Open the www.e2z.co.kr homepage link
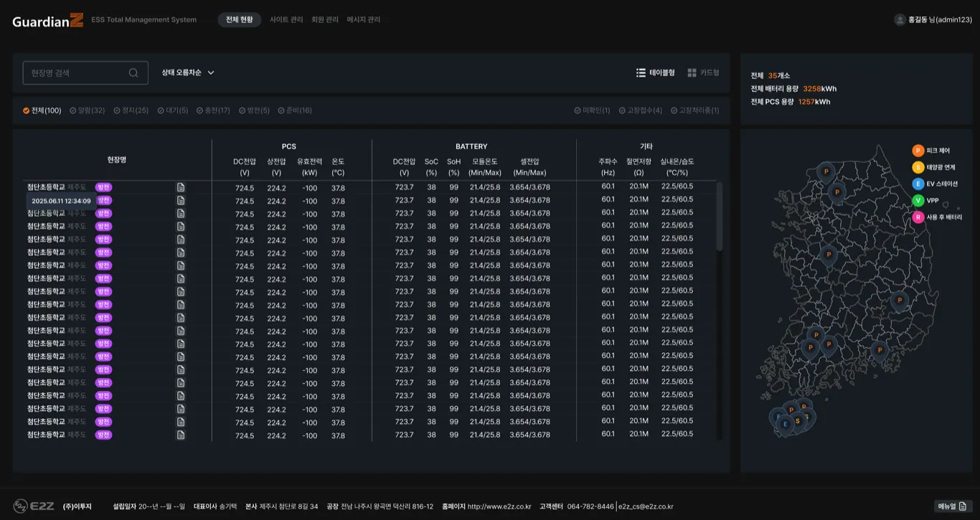The image size is (980, 520). pos(499,506)
